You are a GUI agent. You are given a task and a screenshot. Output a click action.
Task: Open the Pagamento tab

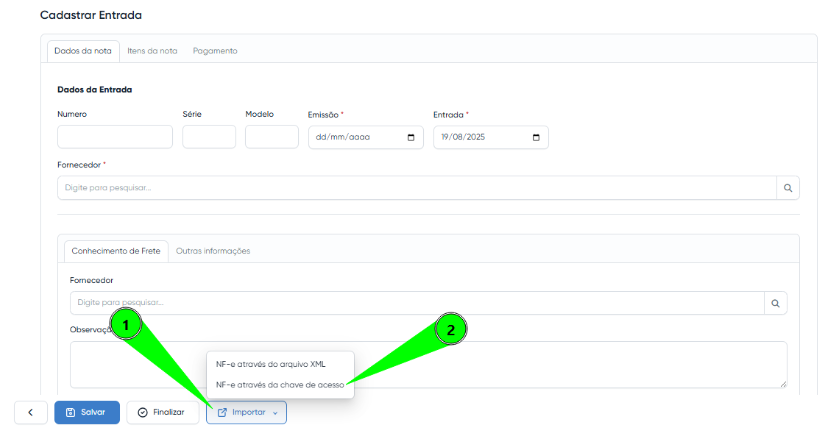215,51
